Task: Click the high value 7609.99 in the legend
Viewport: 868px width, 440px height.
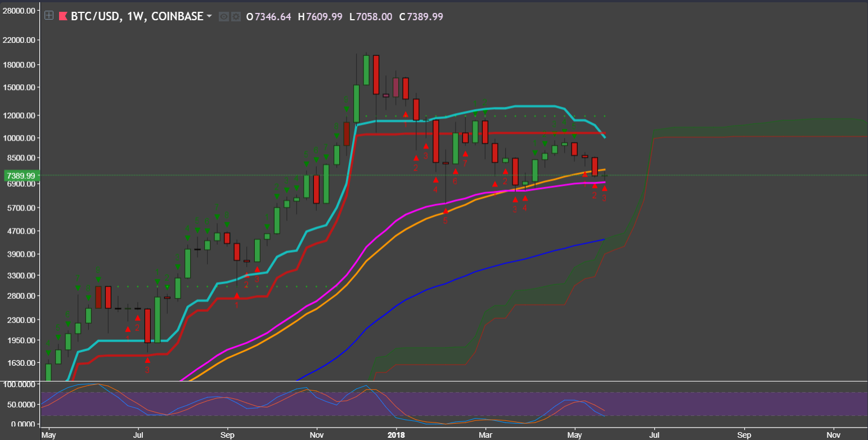Action: 324,17
